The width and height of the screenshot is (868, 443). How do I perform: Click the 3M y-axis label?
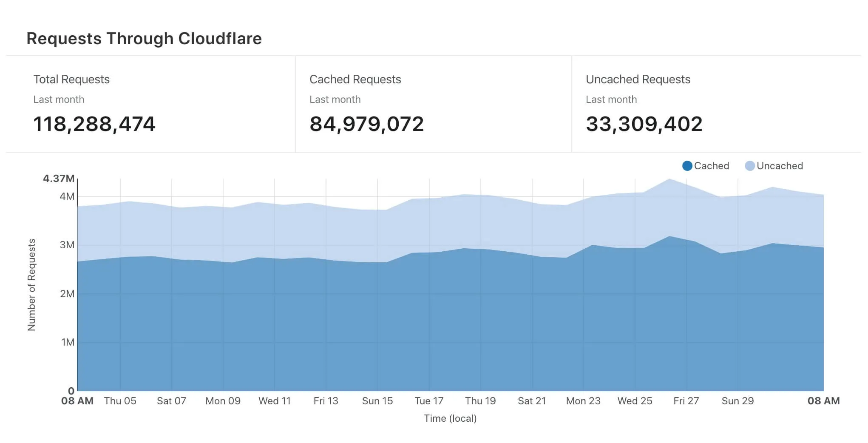coord(67,245)
